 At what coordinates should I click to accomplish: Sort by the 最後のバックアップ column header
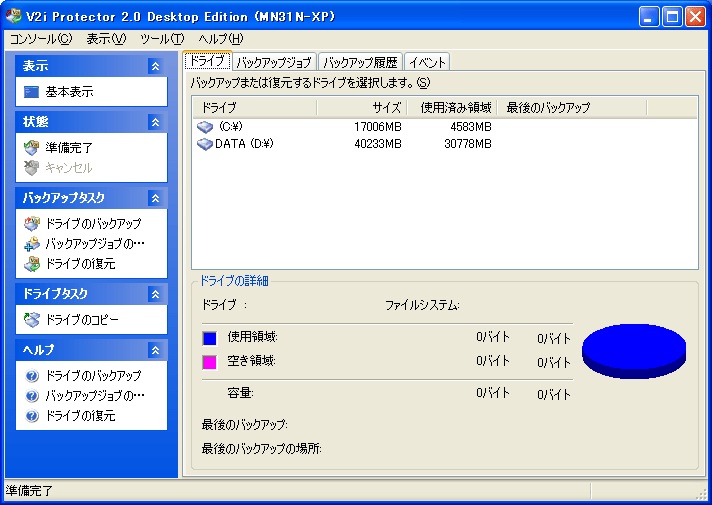tap(572, 108)
